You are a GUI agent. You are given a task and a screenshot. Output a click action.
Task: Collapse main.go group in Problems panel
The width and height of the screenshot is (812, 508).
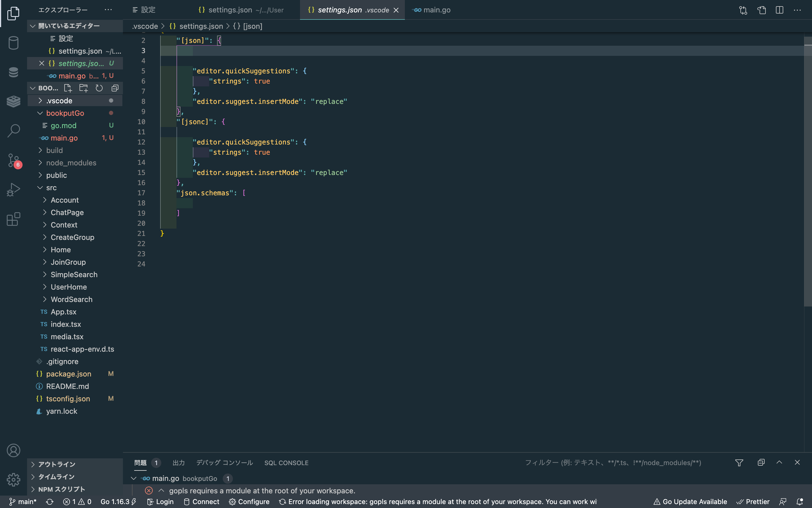click(x=134, y=478)
